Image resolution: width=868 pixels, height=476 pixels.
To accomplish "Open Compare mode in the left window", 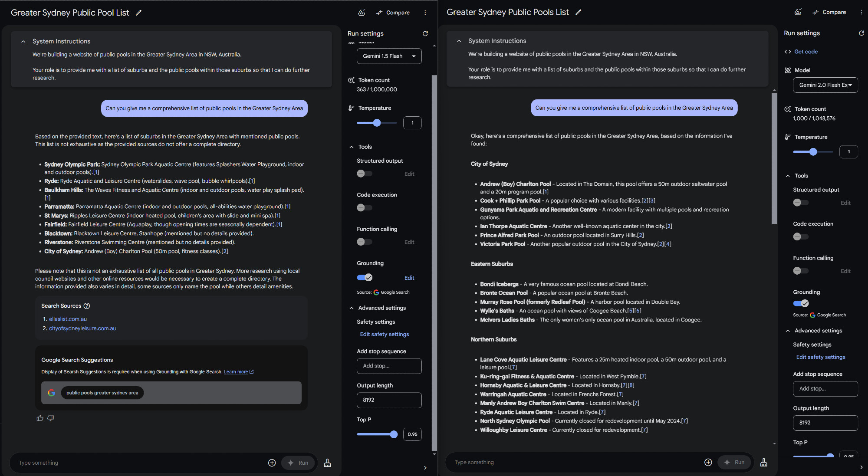I will pyautogui.click(x=393, y=13).
